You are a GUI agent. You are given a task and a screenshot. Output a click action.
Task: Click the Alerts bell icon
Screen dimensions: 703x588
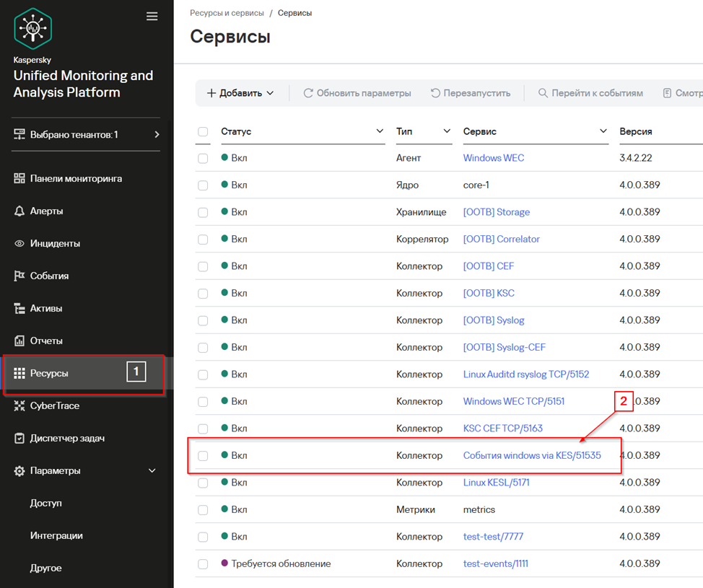(19, 211)
